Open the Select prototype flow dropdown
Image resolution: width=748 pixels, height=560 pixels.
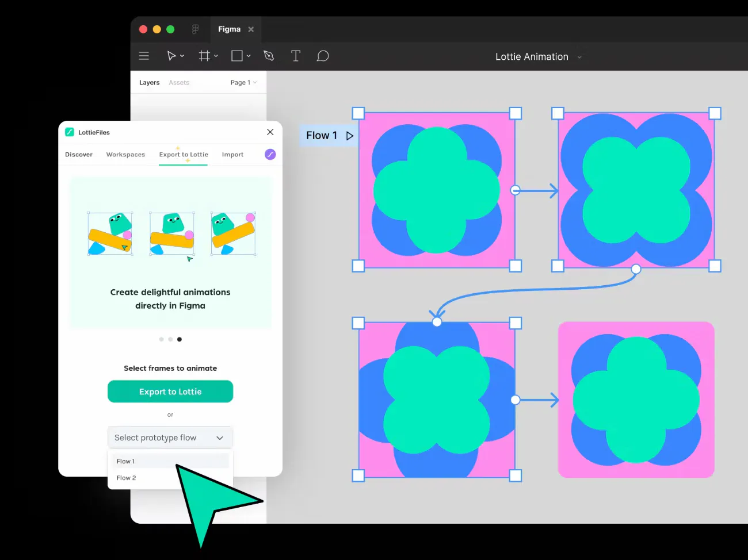coord(170,438)
